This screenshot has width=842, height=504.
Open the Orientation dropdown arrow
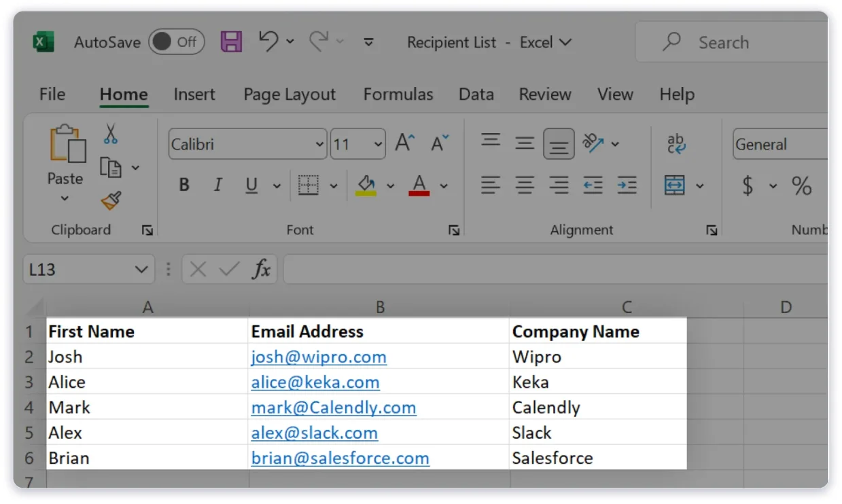(615, 144)
